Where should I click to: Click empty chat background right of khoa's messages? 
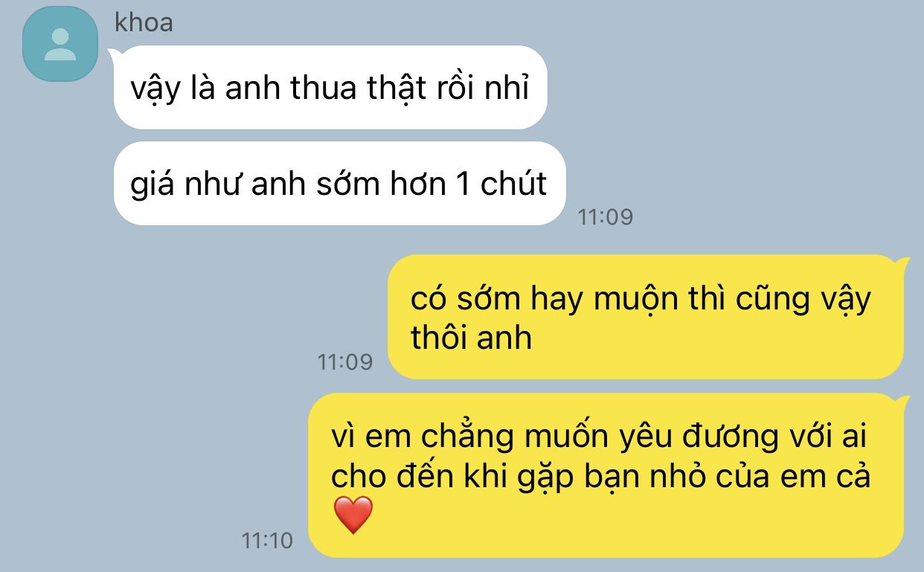744,134
